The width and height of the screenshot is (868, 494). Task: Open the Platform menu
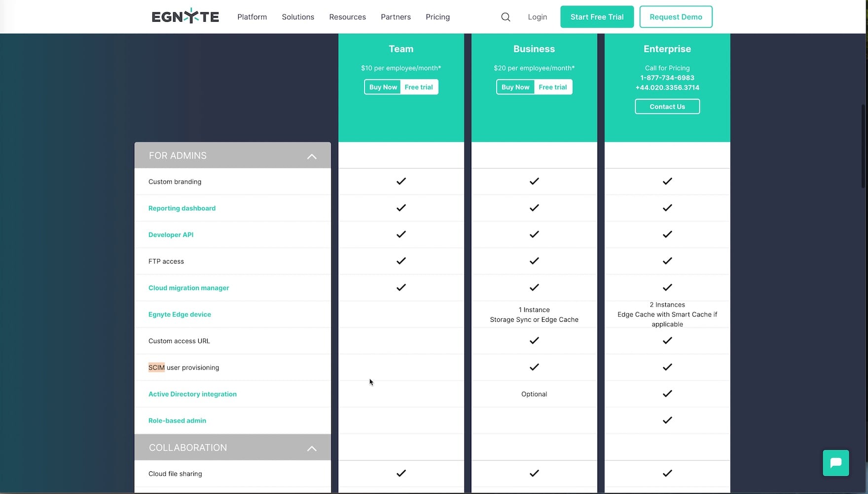pyautogui.click(x=252, y=17)
